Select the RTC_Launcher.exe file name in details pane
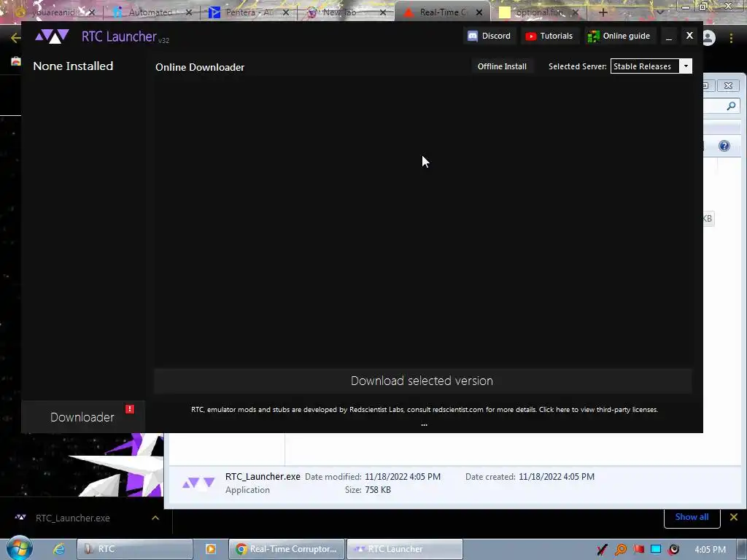 [x=263, y=477]
